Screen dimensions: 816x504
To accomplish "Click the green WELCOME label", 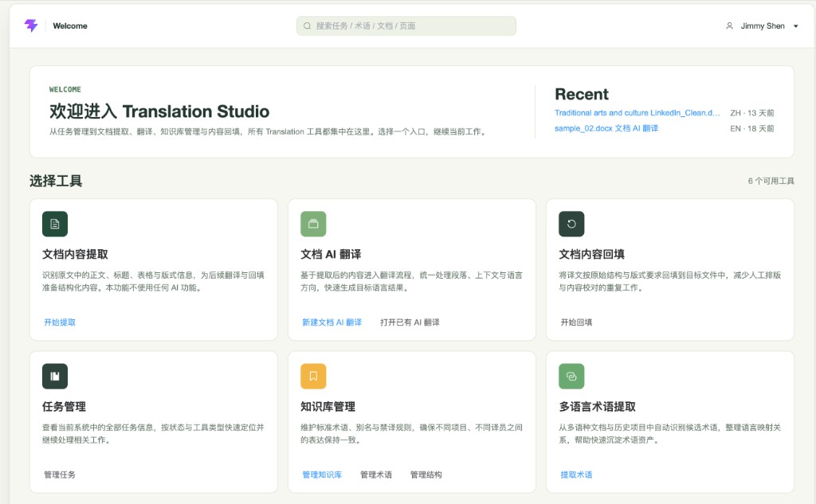I will (x=65, y=89).
